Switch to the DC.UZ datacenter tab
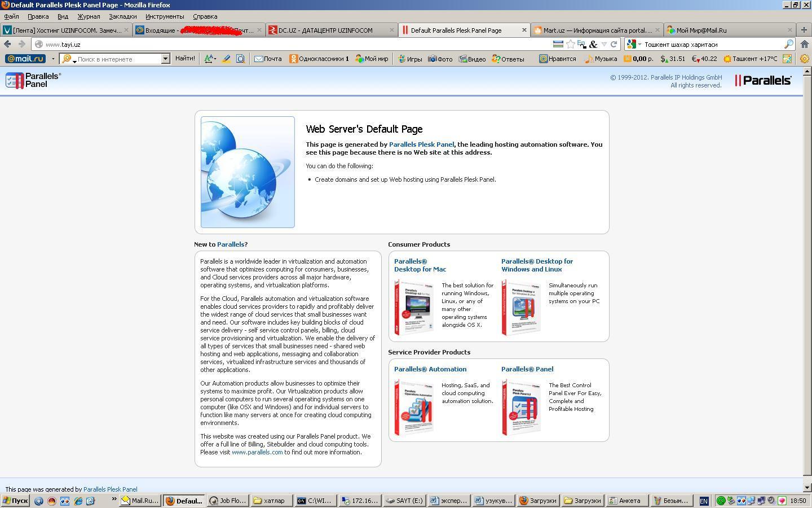This screenshot has height=508, width=812. 325,30
